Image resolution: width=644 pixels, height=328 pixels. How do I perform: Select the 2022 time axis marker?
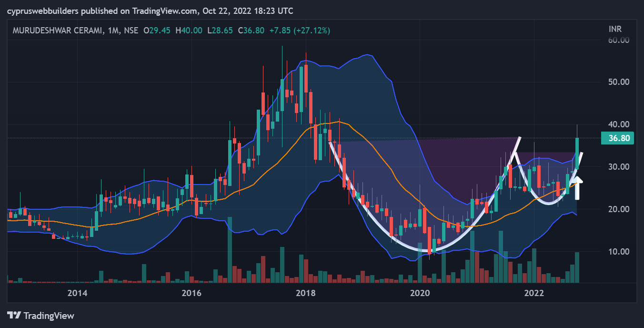tap(534, 292)
